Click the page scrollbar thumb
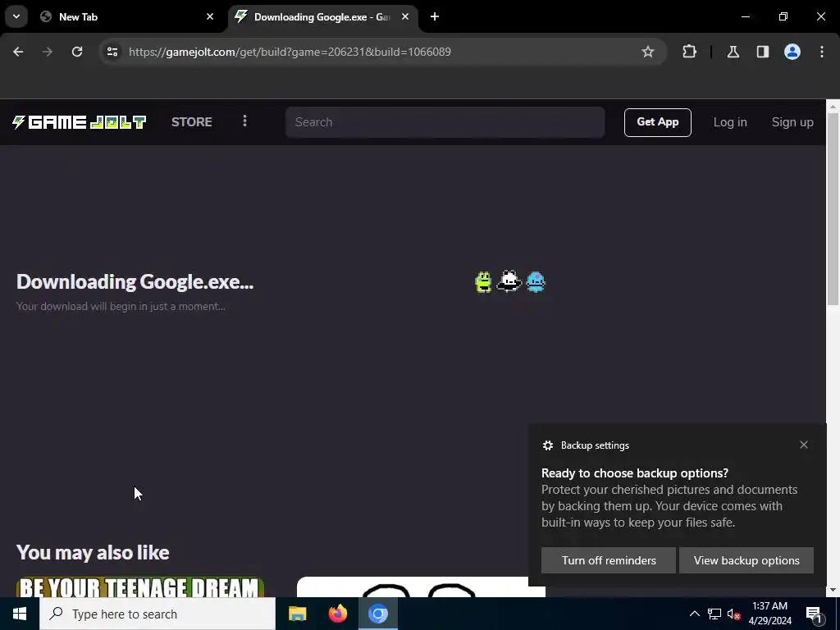Viewport: 840px width, 630px height. click(x=833, y=209)
